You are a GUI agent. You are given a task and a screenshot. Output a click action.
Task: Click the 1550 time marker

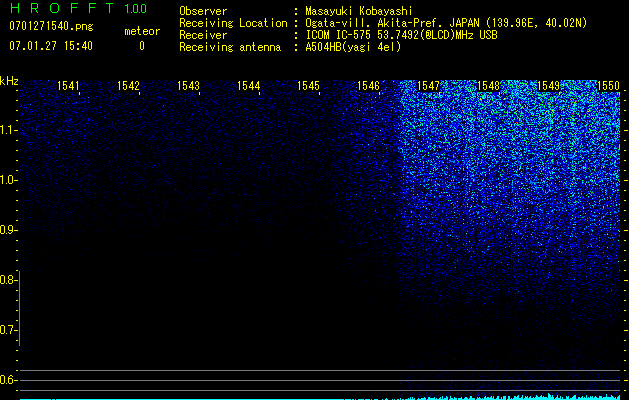coord(608,86)
